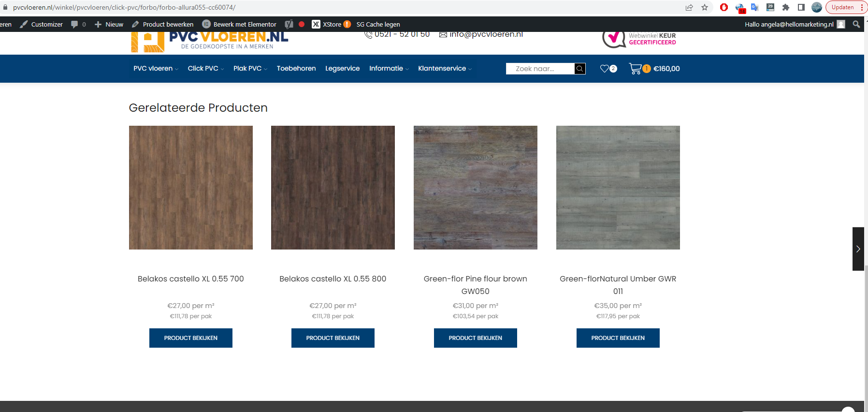
Task: Click the Yoast SEO icon in admin bar
Action: point(289,24)
